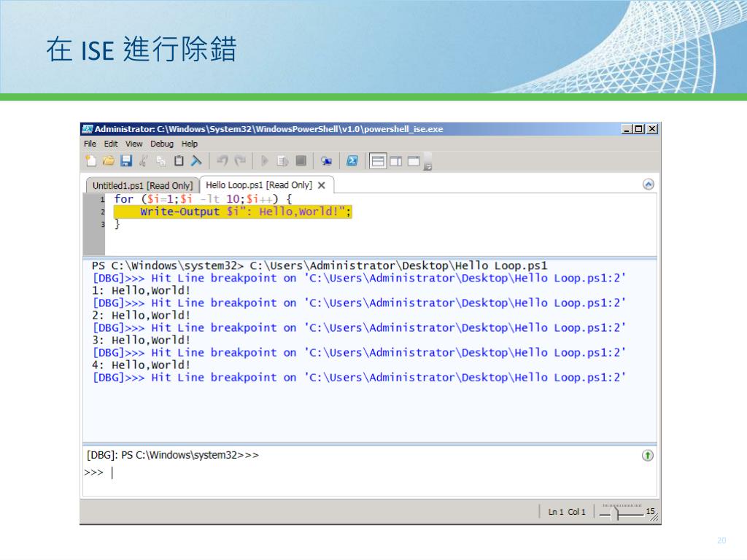Click the Stop Execution square icon
The height and width of the screenshot is (560, 747).
301,161
